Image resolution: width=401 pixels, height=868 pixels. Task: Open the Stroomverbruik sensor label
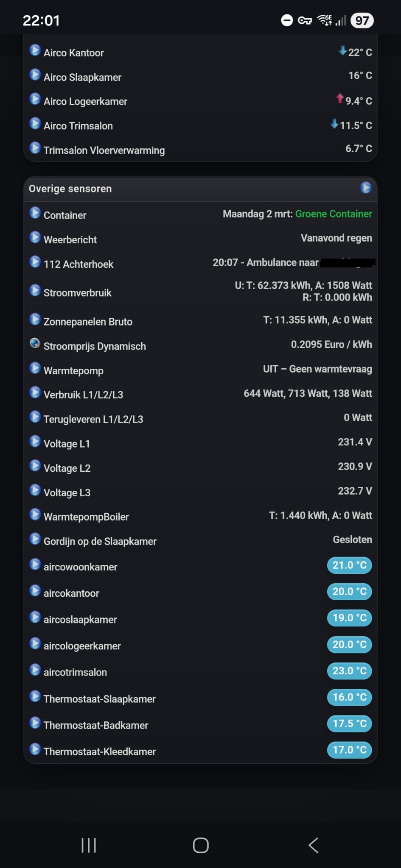[78, 293]
